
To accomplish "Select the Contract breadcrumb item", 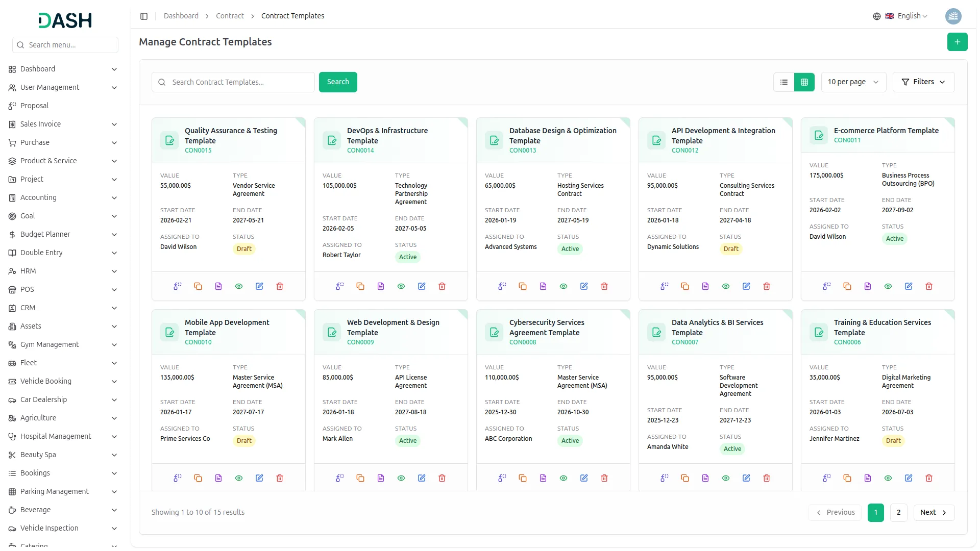I will click(x=230, y=16).
